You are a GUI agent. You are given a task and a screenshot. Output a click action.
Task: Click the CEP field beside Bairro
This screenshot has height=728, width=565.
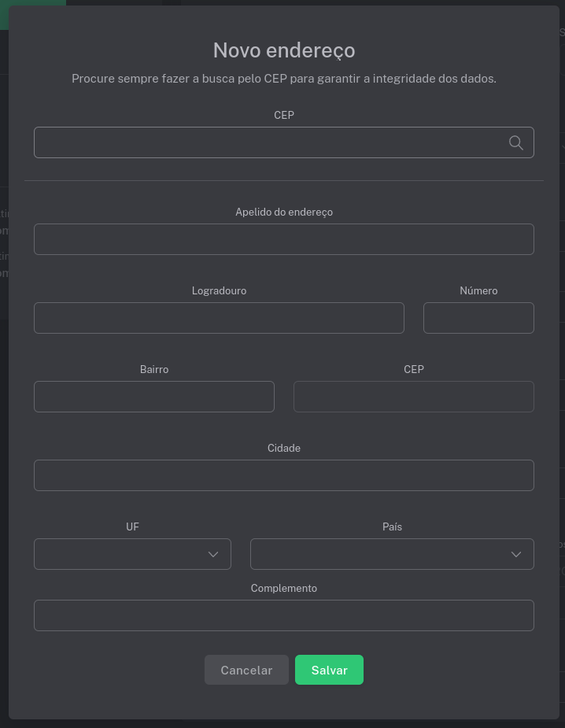413,397
